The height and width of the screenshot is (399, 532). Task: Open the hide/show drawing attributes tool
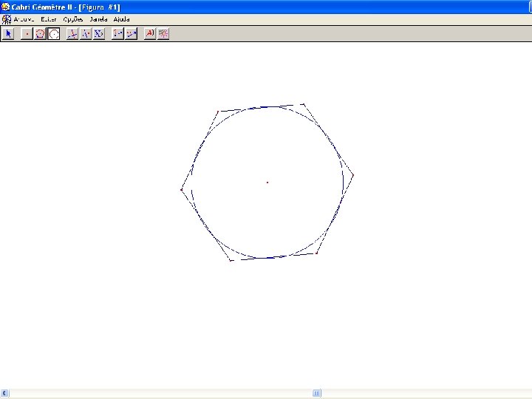tap(163, 33)
